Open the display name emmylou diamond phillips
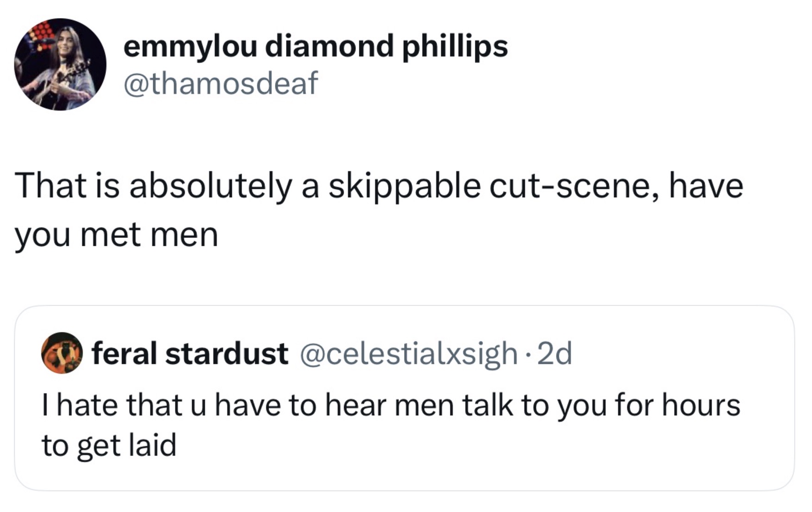Viewport: 812px width, 512px height. (315, 46)
